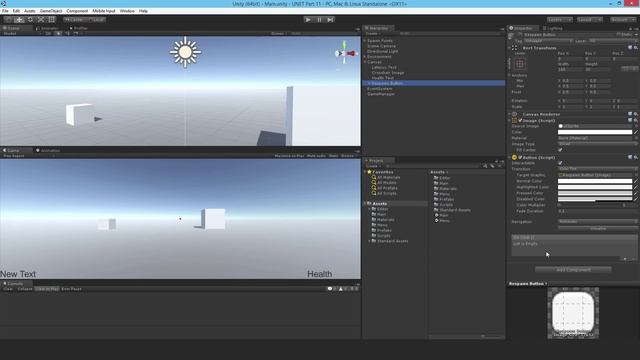This screenshot has height=360, width=640.
Task: Open the Button (Script) component gear menu
Action: 635,157
